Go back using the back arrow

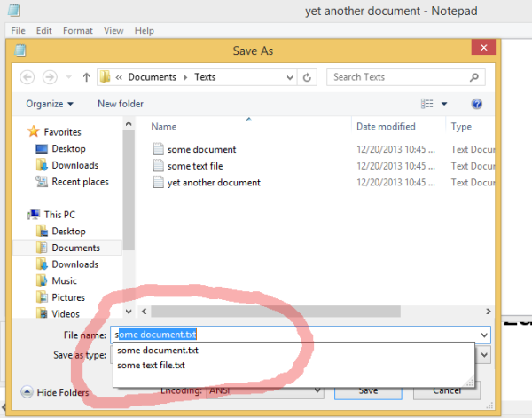(x=27, y=77)
